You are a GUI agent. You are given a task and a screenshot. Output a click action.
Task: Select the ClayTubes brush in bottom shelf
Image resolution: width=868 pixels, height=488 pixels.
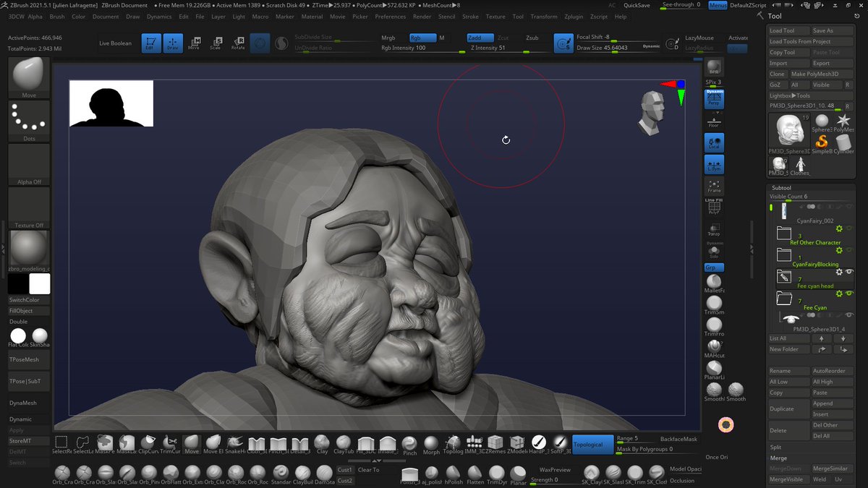pos(344,444)
